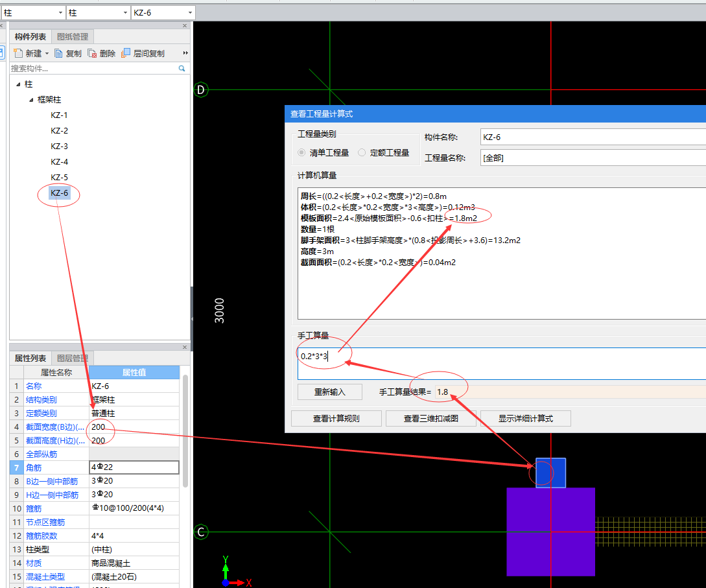
Task: Click the 截面高度(H边) property link
Action: coord(55,440)
